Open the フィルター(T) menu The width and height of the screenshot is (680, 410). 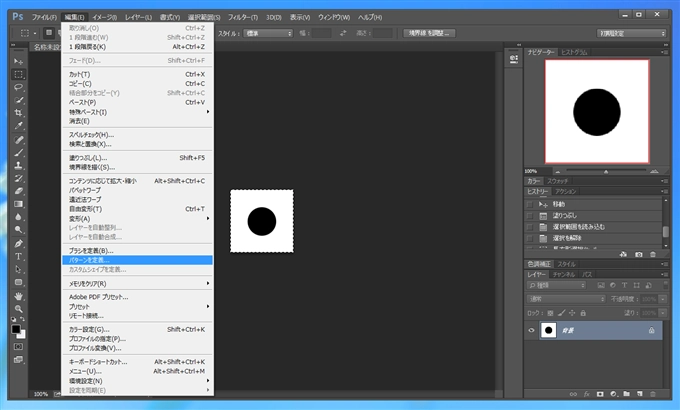click(x=243, y=17)
